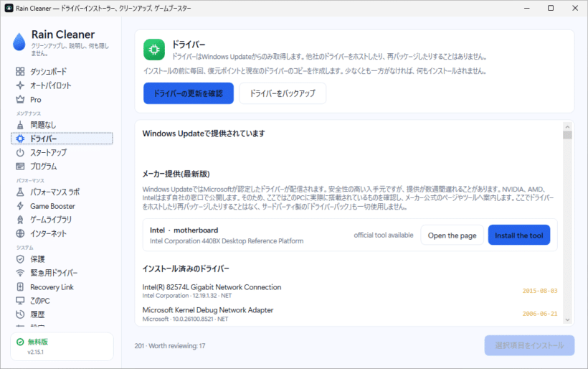Viewport: 588px width, 369px height.
Task: Click the ゲームライブラリ rocket icon
Action: [x=20, y=220]
